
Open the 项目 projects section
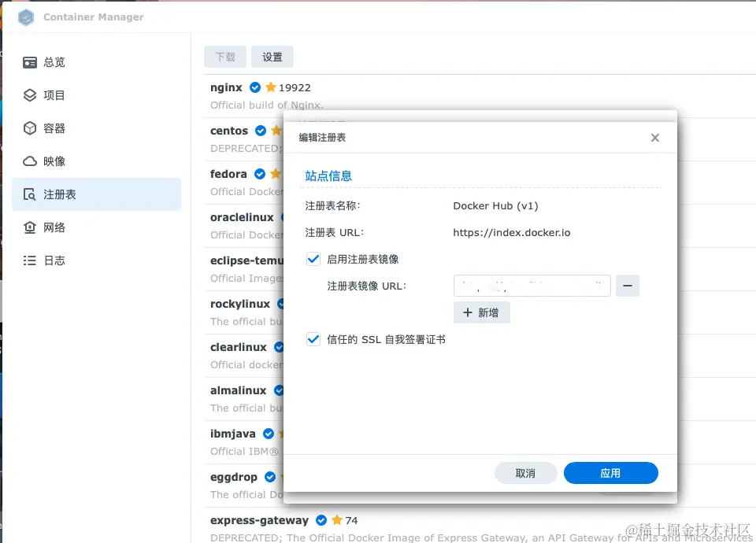tap(96, 95)
